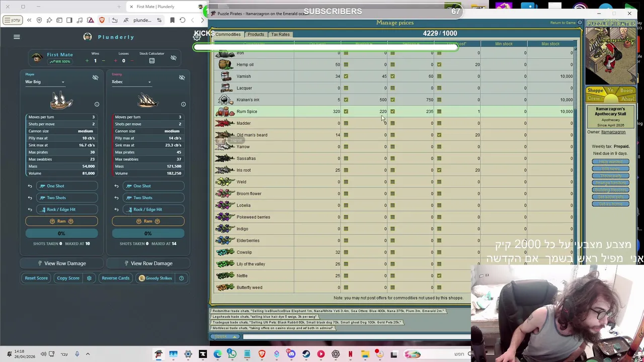Open the Player ship dropdown (War Brig)
644x362 pixels.
click(45, 81)
